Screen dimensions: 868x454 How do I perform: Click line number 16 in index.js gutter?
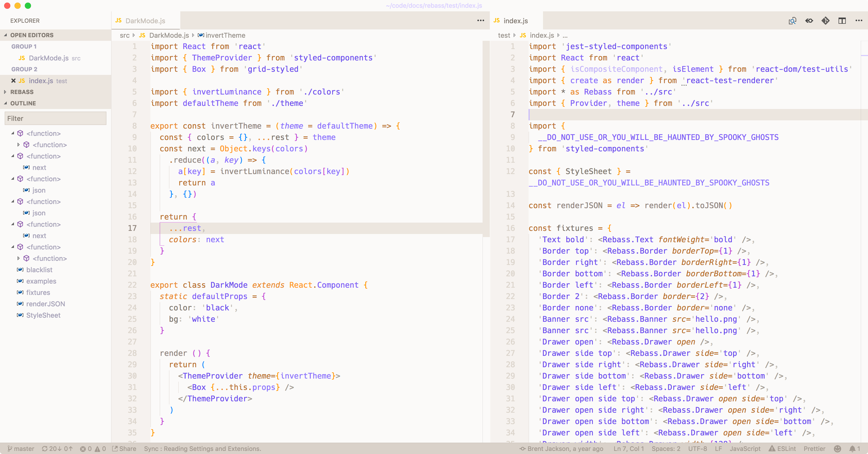point(510,228)
